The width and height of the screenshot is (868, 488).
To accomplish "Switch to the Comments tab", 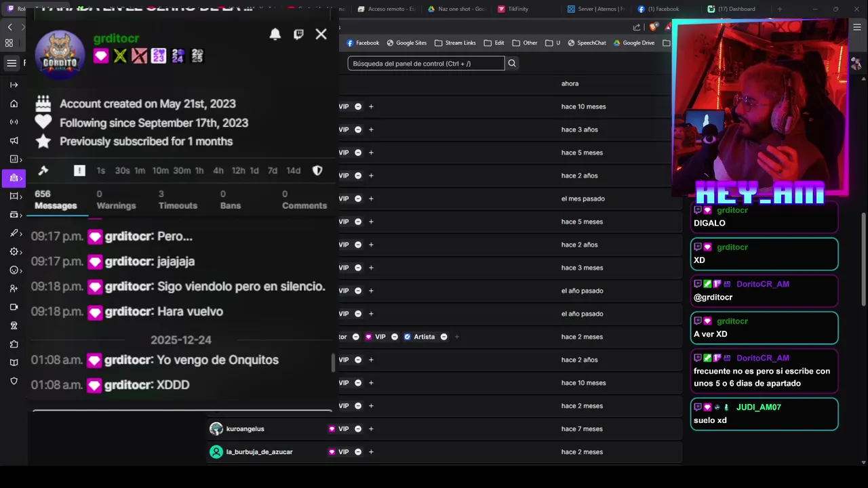I will click(304, 199).
